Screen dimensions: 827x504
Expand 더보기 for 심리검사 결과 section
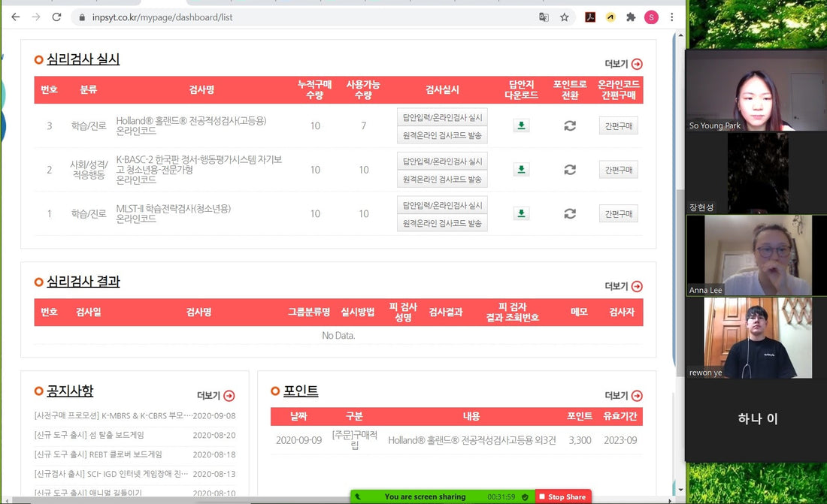coord(623,286)
